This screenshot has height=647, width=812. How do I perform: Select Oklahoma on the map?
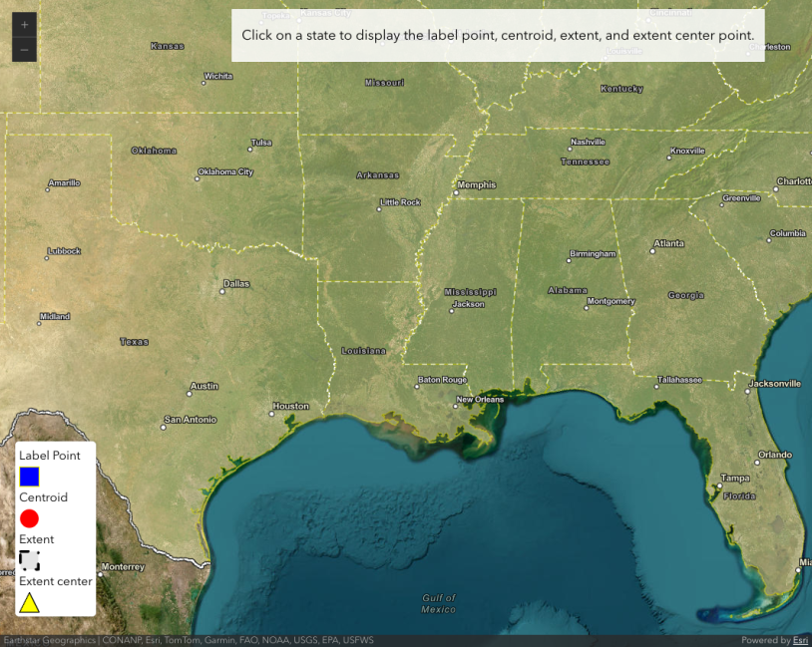click(x=154, y=151)
